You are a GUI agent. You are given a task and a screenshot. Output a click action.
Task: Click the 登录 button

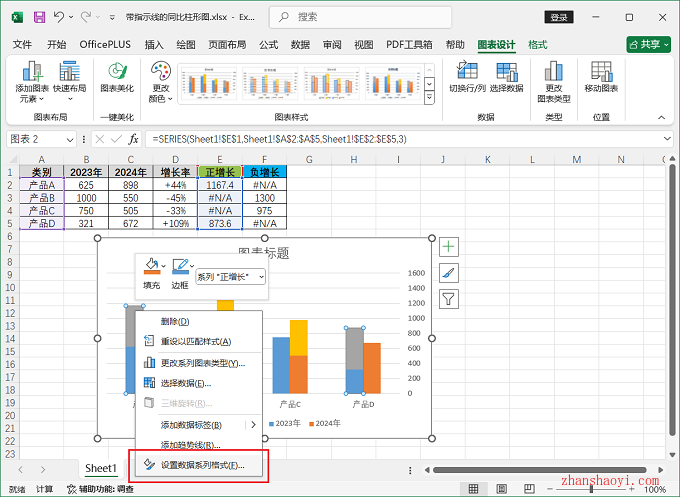(x=560, y=17)
